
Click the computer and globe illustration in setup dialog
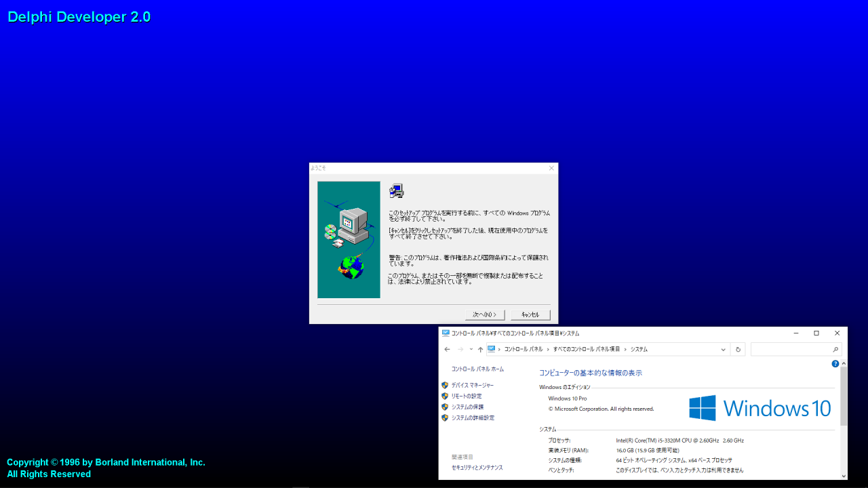349,239
